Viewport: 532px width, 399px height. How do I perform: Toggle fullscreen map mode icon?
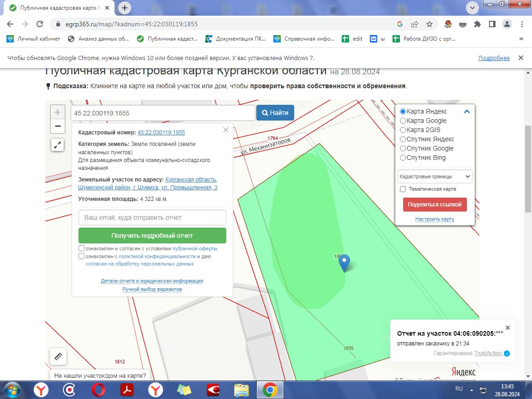(x=57, y=145)
